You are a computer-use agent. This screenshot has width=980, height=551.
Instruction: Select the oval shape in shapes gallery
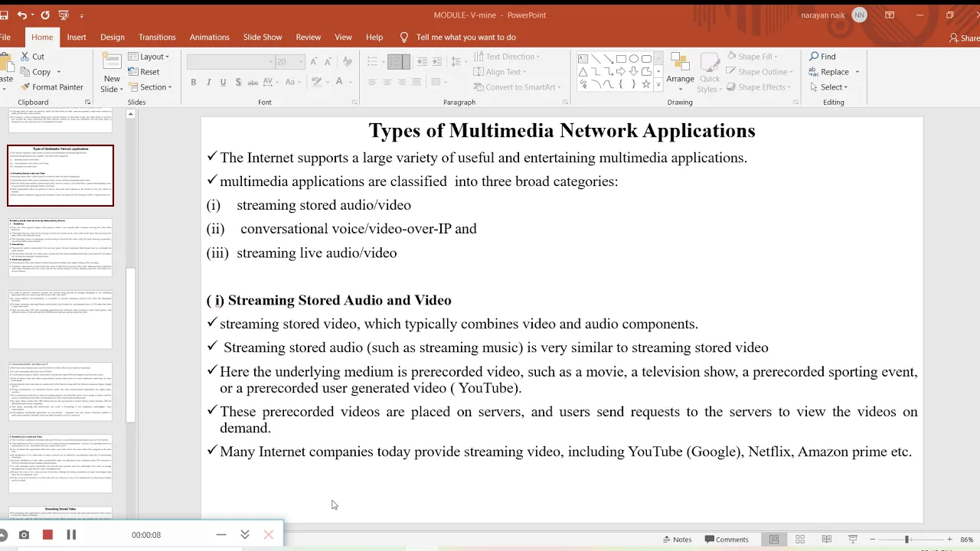pos(634,58)
